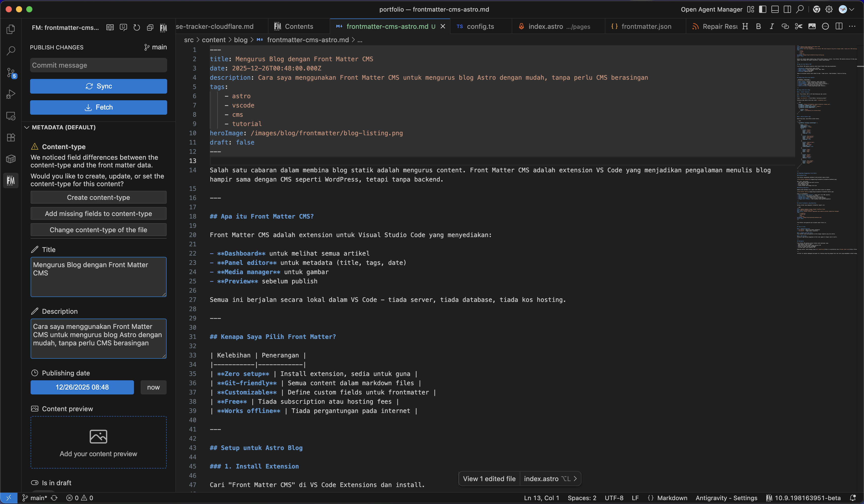Open Source Control with 5 pending changes

[x=11, y=73]
